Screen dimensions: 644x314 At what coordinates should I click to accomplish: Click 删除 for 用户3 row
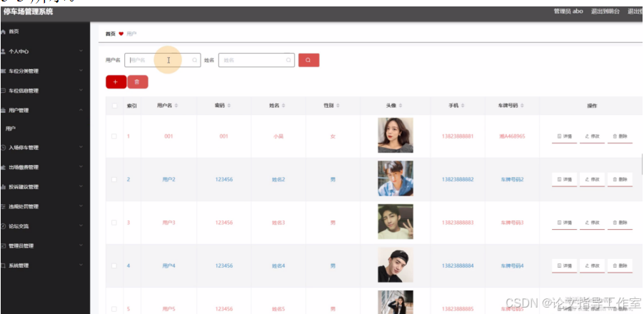(620, 223)
